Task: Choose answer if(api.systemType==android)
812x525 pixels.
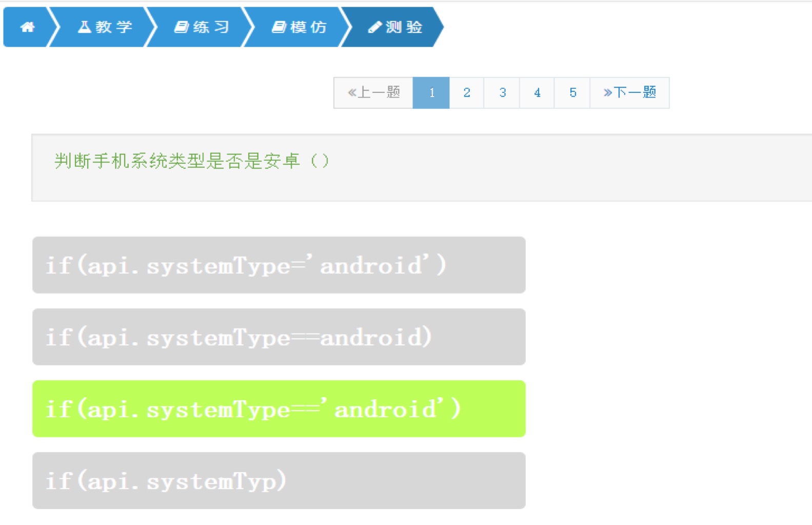Action: 279,337
